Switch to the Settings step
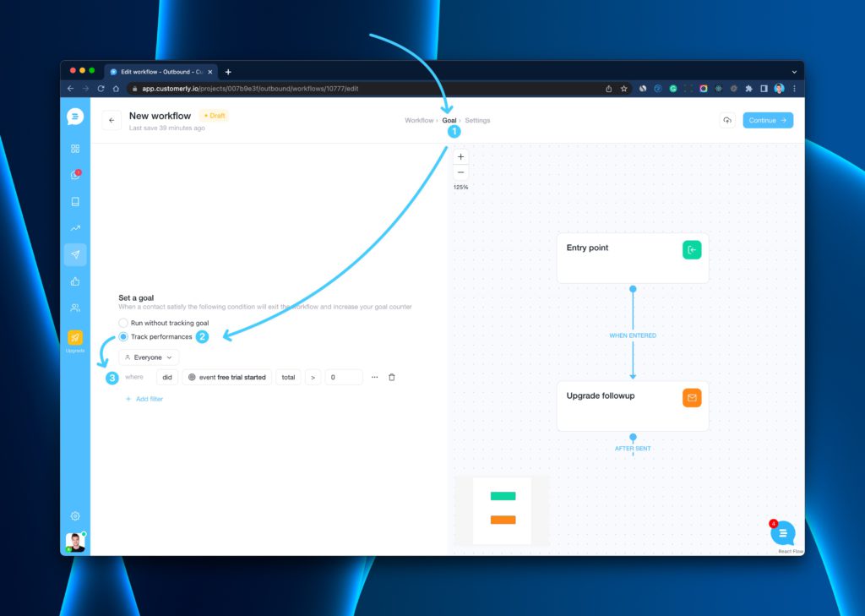Viewport: 865px width, 616px height. 477,120
